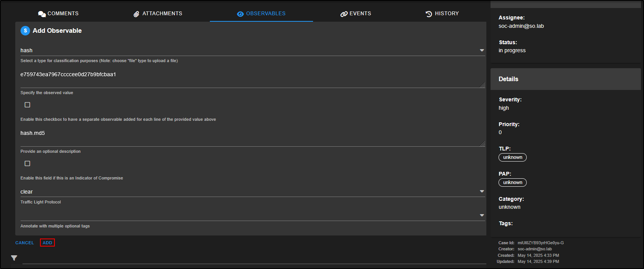Switch to the Comments tab

pos(63,13)
